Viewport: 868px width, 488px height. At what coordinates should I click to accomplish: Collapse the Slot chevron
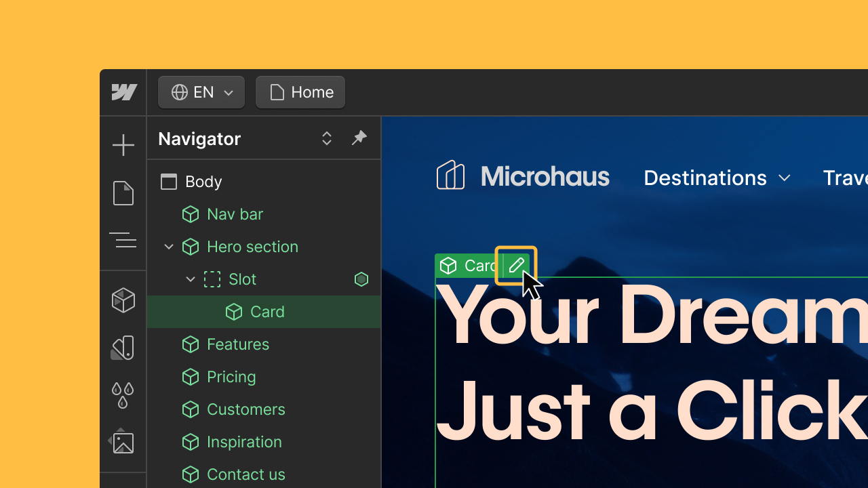tap(191, 279)
